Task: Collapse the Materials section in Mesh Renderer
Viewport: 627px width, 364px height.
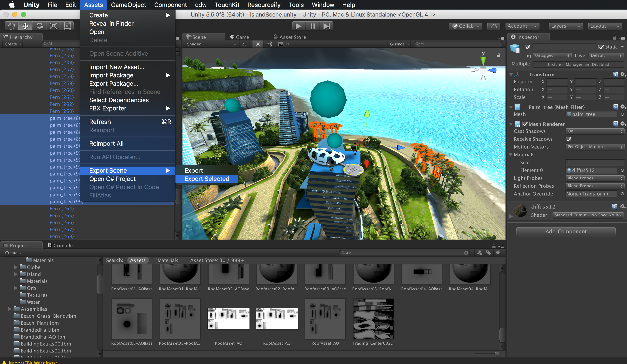Action: 511,155
